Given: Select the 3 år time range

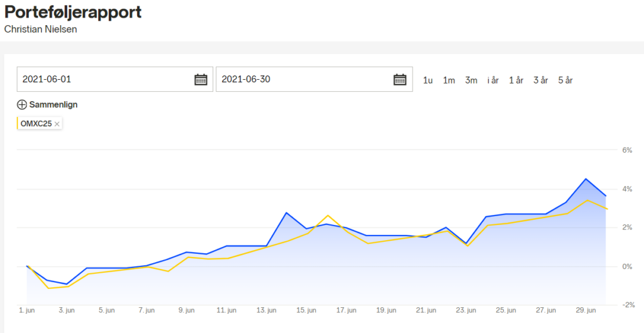Looking at the screenshot, I should point(540,80).
